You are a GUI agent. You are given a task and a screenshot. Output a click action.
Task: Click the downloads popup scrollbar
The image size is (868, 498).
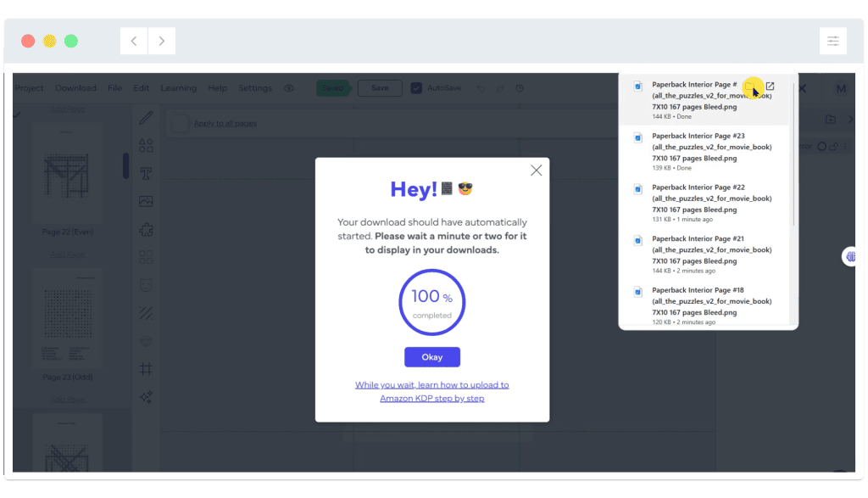point(793,155)
